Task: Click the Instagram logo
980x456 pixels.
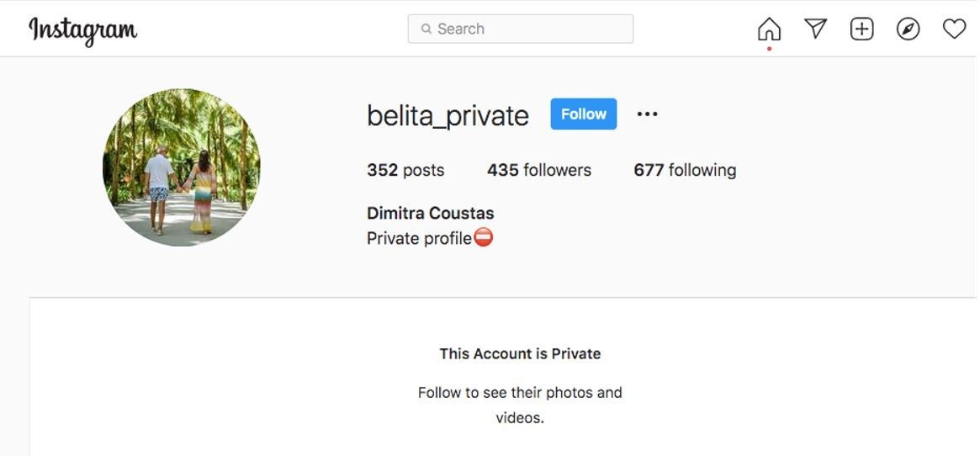Action: [83, 29]
